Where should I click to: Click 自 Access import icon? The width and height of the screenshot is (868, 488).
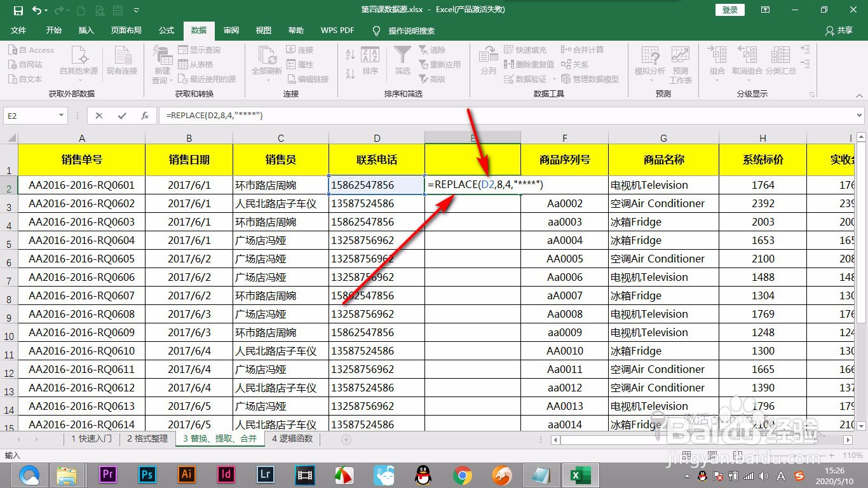13,50
